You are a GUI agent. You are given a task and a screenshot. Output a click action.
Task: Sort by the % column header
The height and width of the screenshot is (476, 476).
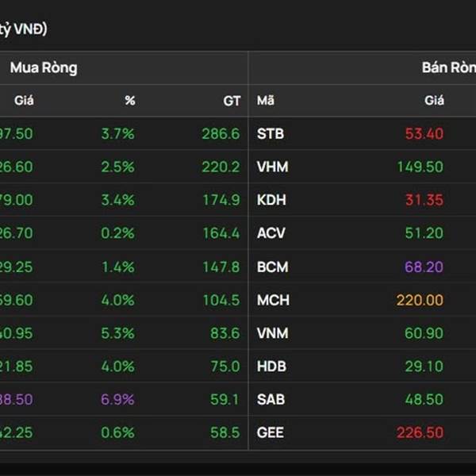click(129, 101)
